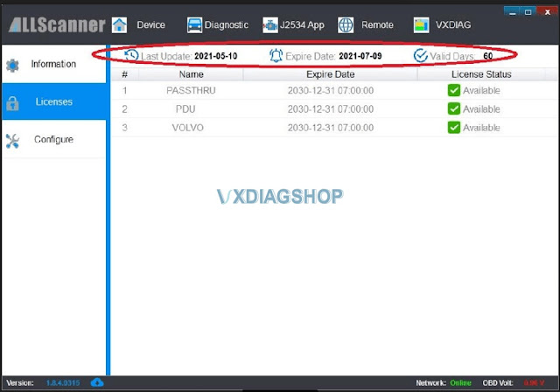The image size is (560, 392).
Task: Minimize the ALLScanner window
Action: pos(513,11)
